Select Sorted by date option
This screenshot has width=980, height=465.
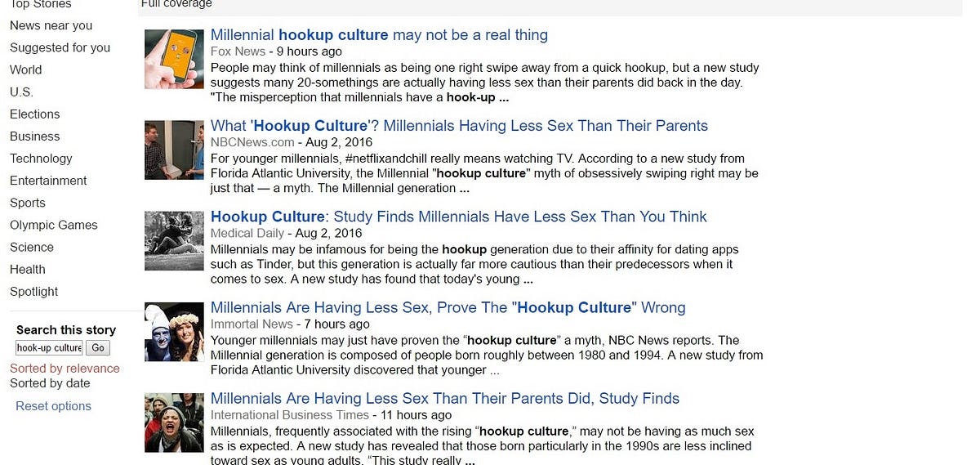point(50,383)
